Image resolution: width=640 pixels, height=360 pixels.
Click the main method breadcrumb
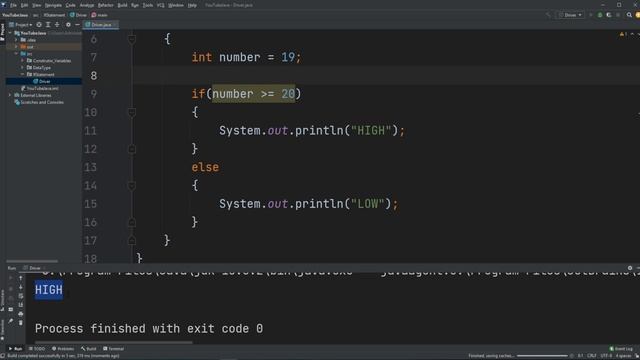pos(100,15)
